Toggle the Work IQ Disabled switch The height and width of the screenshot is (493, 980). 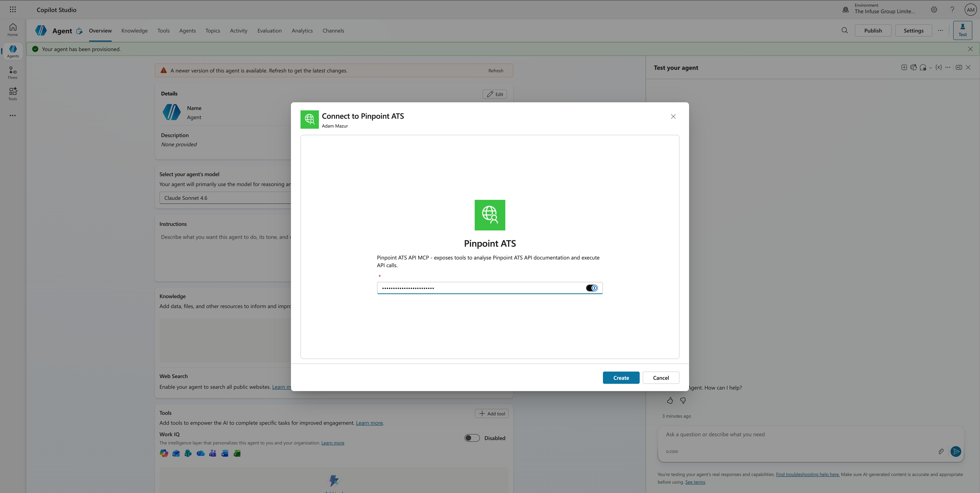pos(472,438)
